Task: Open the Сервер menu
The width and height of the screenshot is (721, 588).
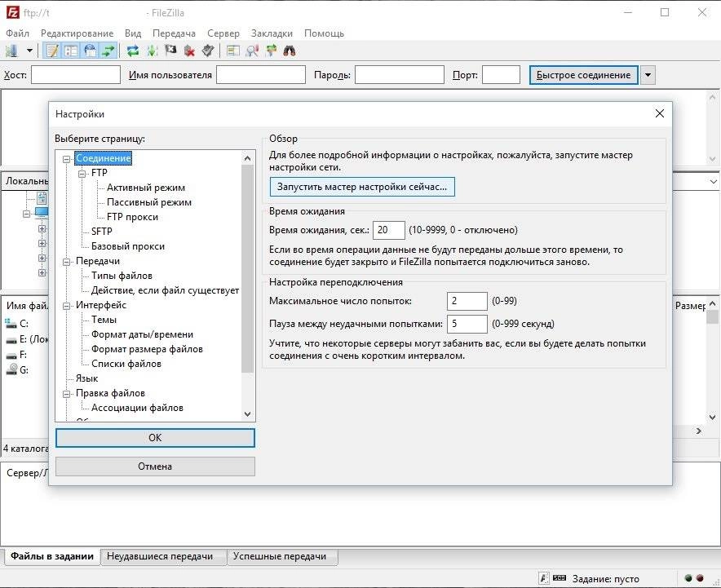Action: (223, 33)
